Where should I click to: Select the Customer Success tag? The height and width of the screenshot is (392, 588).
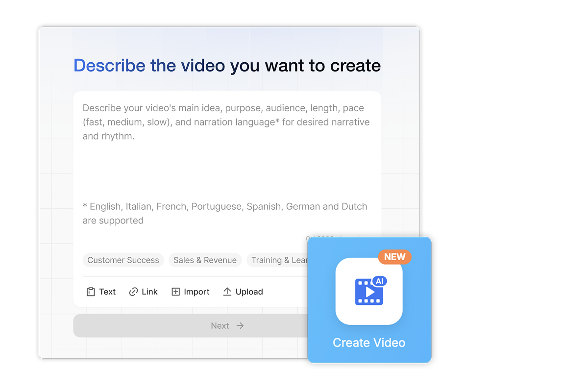point(123,260)
